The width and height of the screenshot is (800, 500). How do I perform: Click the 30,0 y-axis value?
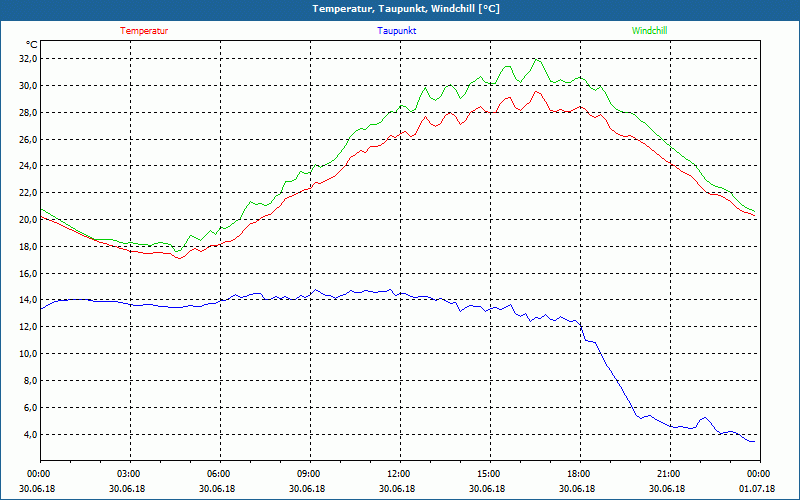(28, 86)
